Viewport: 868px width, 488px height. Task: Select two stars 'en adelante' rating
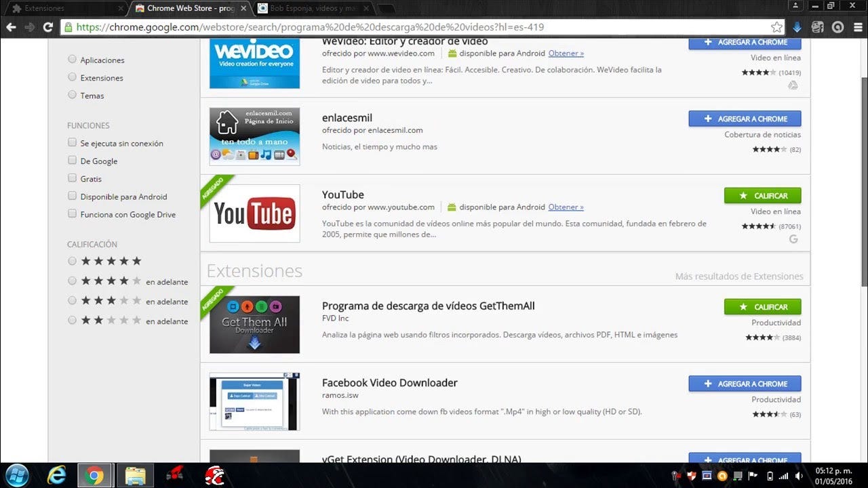coord(72,320)
